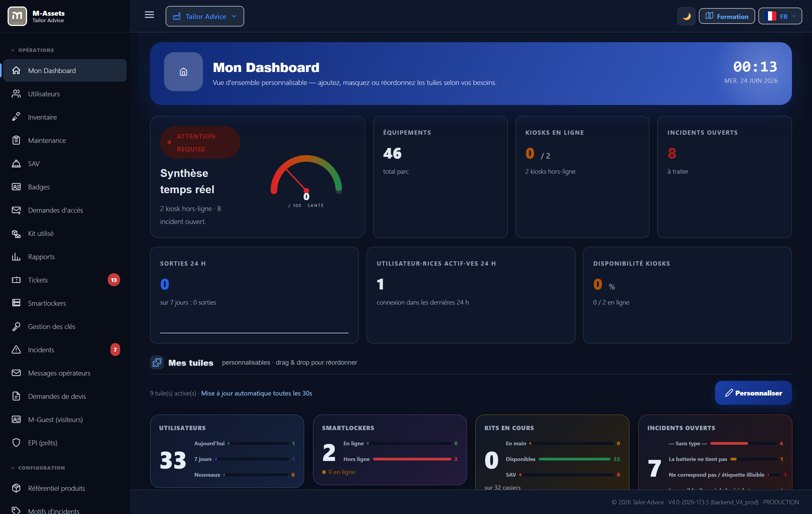Click the Kit utilisé boxes icon

[x=16, y=233]
